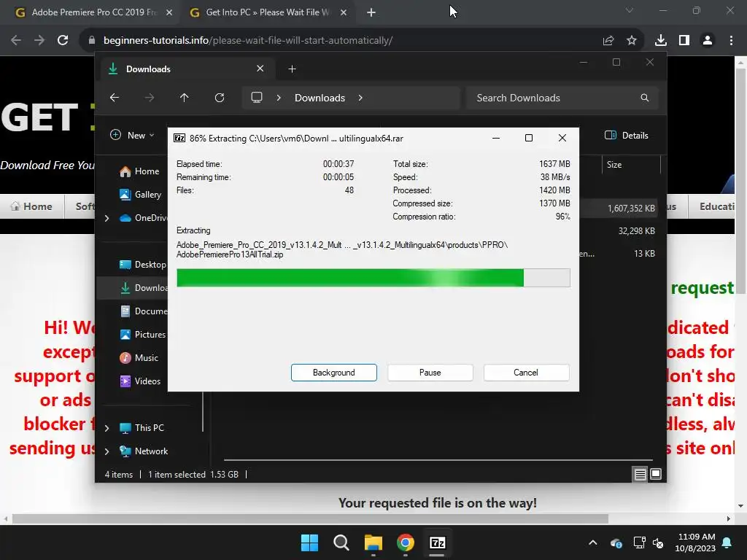
Task: Open Pictures in Explorer sidebar
Action: (142, 334)
